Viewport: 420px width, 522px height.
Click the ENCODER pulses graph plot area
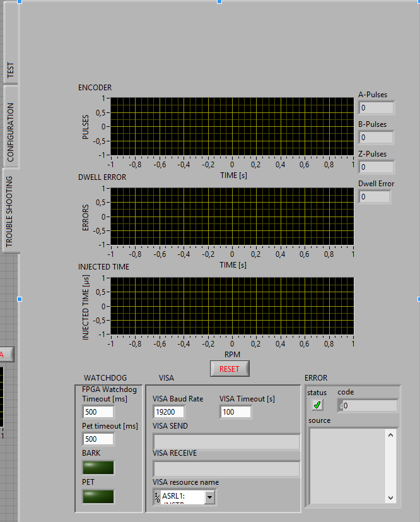pyautogui.click(x=232, y=126)
